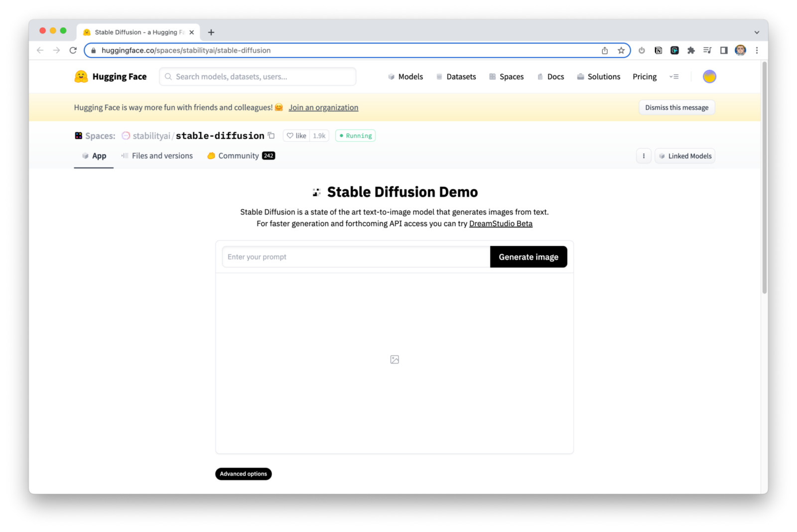
Task: Click the browser address bar URL
Action: click(186, 50)
